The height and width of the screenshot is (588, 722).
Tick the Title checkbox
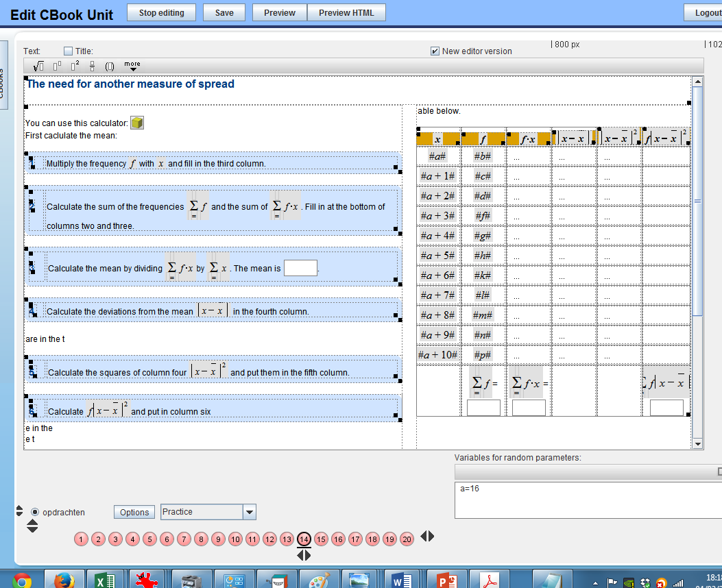pyautogui.click(x=68, y=51)
